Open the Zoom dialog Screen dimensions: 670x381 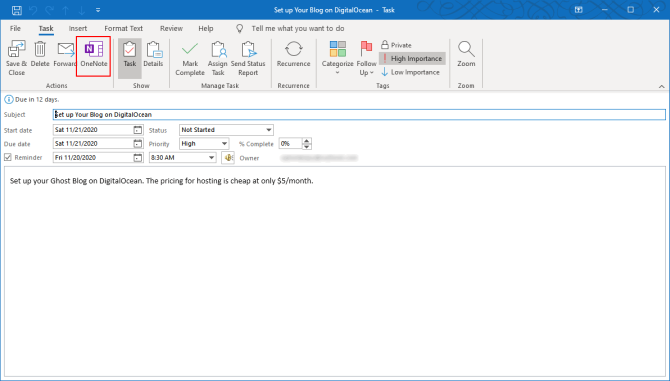(466, 55)
